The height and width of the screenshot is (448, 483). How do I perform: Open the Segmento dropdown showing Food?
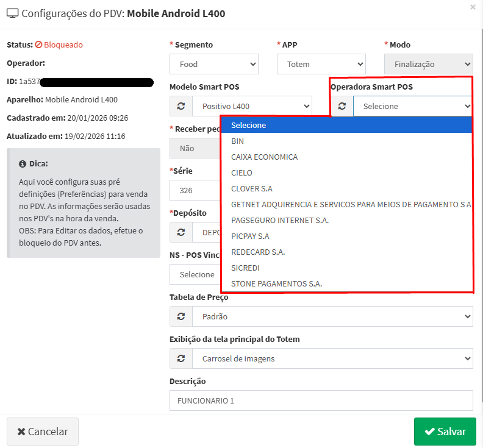(x=213, y=64)
